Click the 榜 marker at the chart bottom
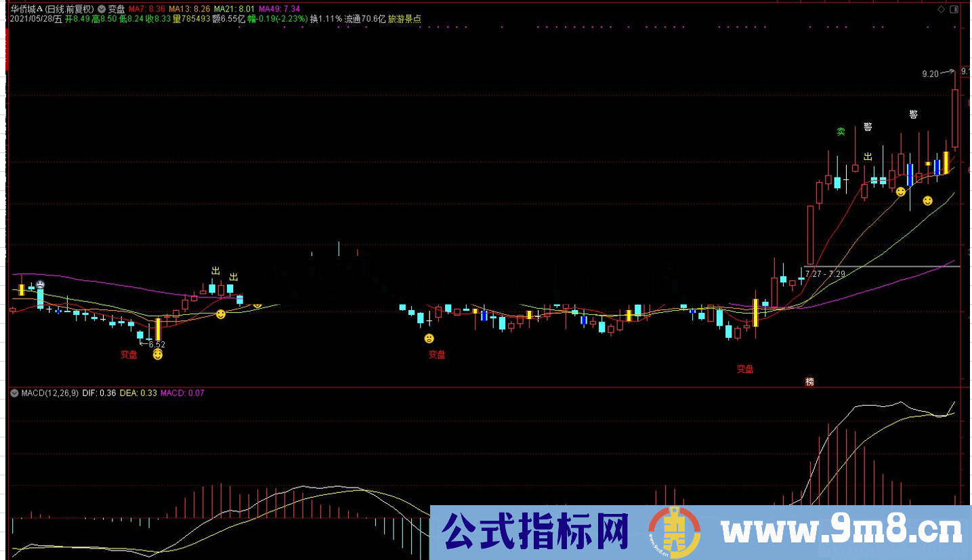The width and height of the screenshot is (972, 560). pos(809,382)
